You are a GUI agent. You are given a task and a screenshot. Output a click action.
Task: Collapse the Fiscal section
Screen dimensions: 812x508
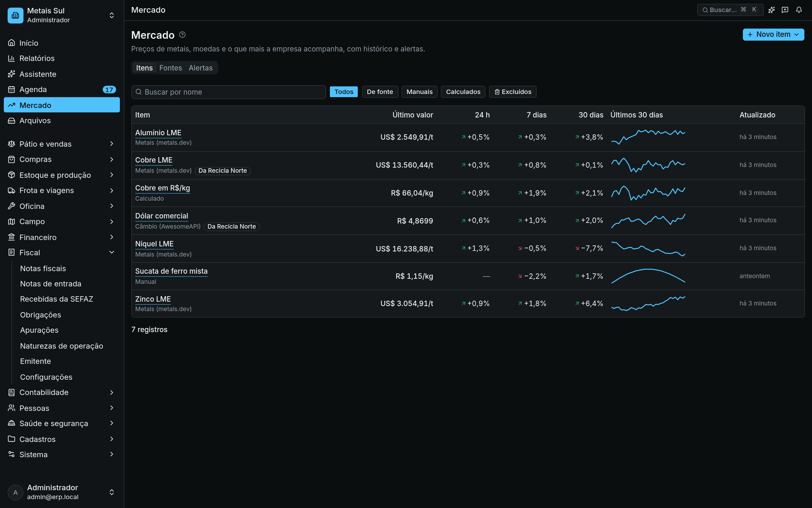[62, 253]
